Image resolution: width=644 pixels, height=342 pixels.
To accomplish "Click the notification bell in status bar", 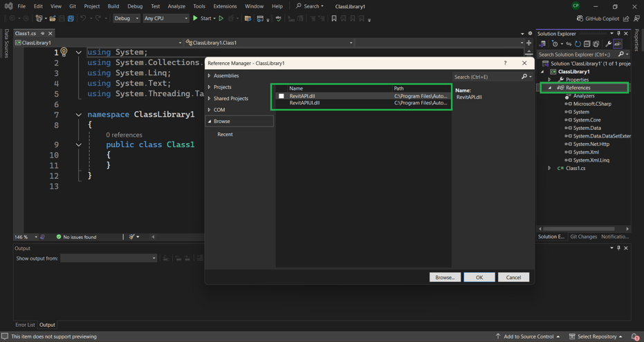I will (636, 336).
